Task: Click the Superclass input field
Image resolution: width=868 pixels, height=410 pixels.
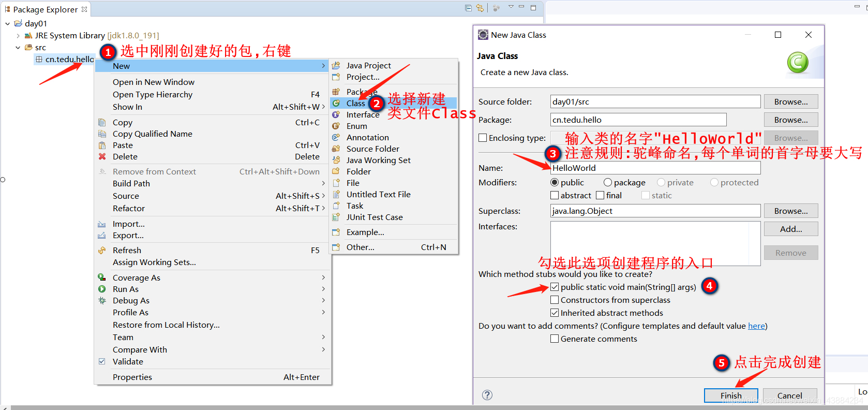Action: tap(655, 211)
